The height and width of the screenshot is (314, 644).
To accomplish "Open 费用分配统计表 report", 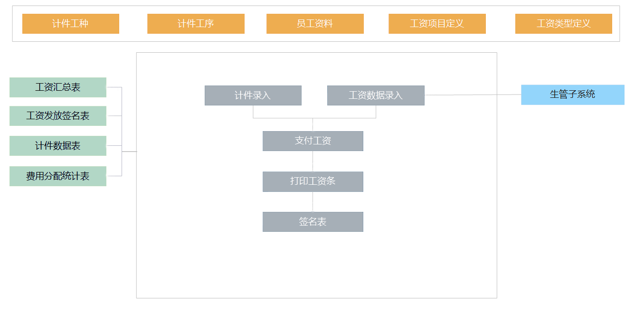I will (58, 176).
